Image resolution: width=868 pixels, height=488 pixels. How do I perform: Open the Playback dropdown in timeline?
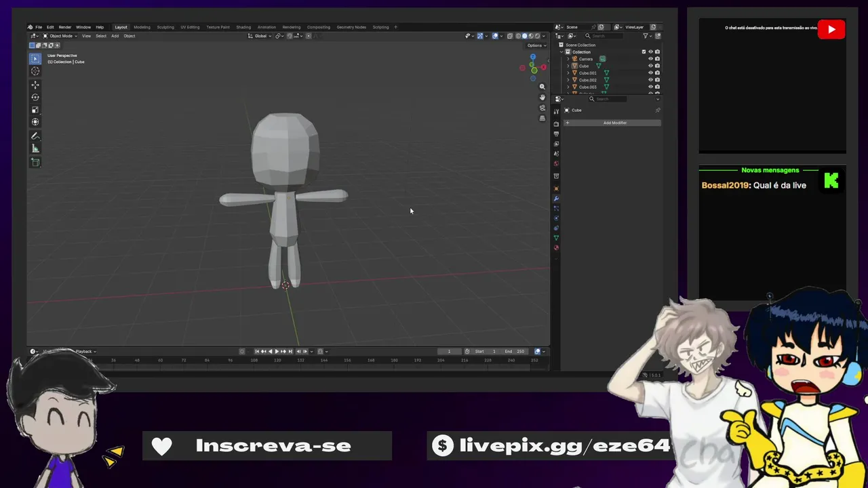(x=85, y=351)
